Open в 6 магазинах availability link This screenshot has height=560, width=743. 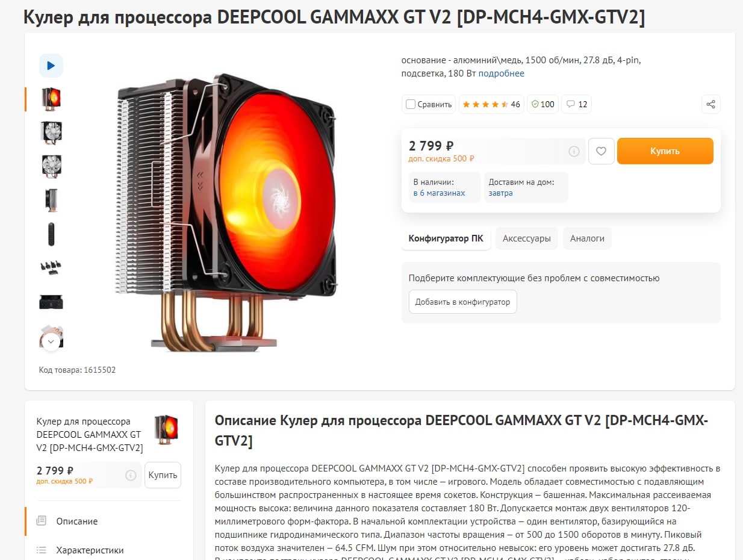coord(440,193)
